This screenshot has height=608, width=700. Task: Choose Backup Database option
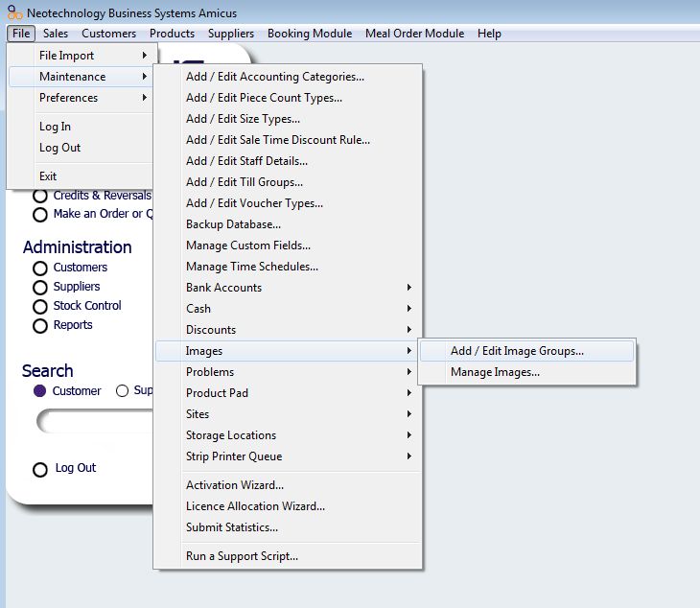pyautogui.click(x=288, y=224)
